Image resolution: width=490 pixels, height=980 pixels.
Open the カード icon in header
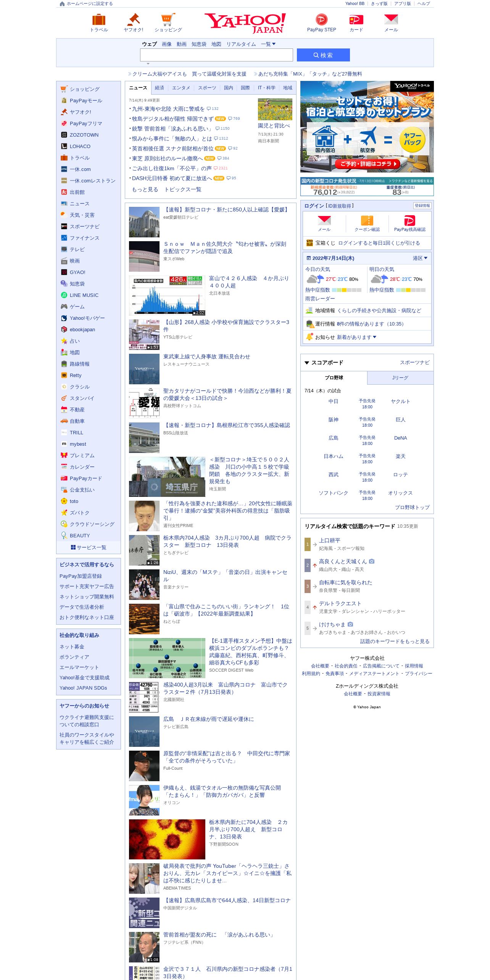(x=356, y=19)
